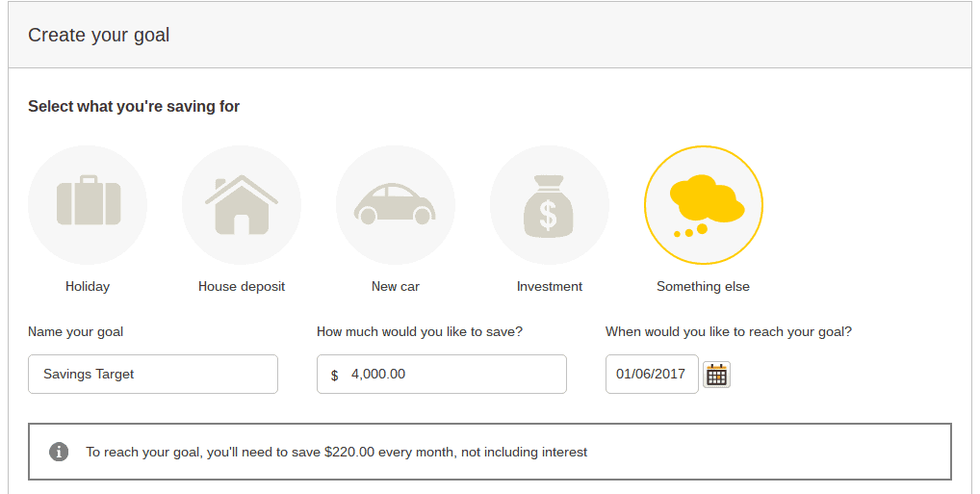
Task: Click the monthly savings message text
Action: click(x=336, y=452)
